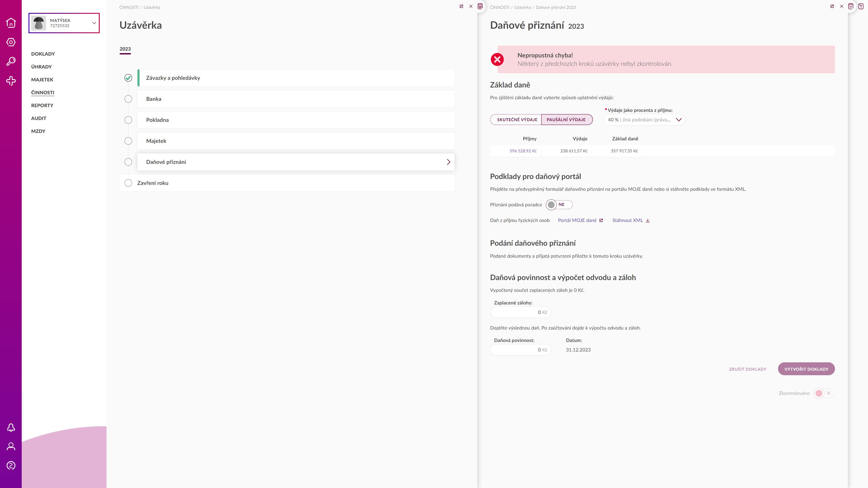Open the Banka step
This screenshot has width=868, height=488.
point(296,99)
